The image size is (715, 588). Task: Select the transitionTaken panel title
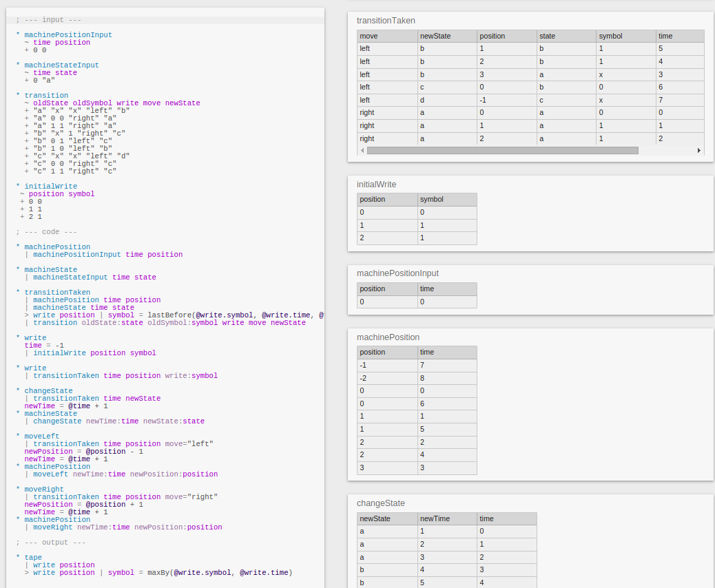click(386, 21)
